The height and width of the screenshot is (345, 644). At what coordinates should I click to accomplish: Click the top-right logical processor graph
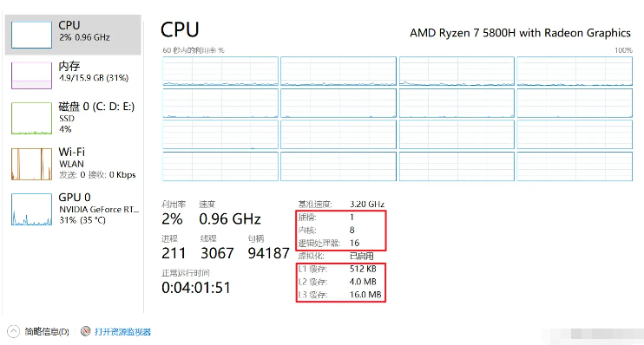tap(575, 71)
